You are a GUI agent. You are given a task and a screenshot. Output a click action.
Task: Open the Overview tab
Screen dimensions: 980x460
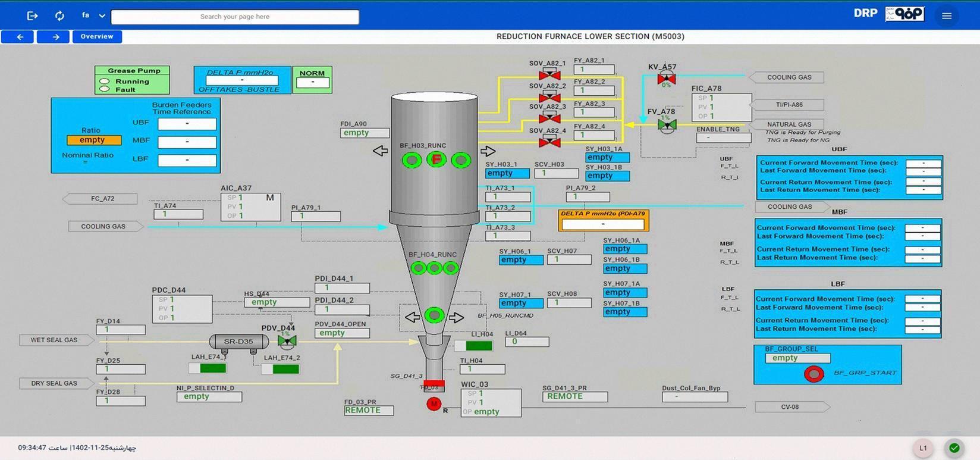coord(97,37)
